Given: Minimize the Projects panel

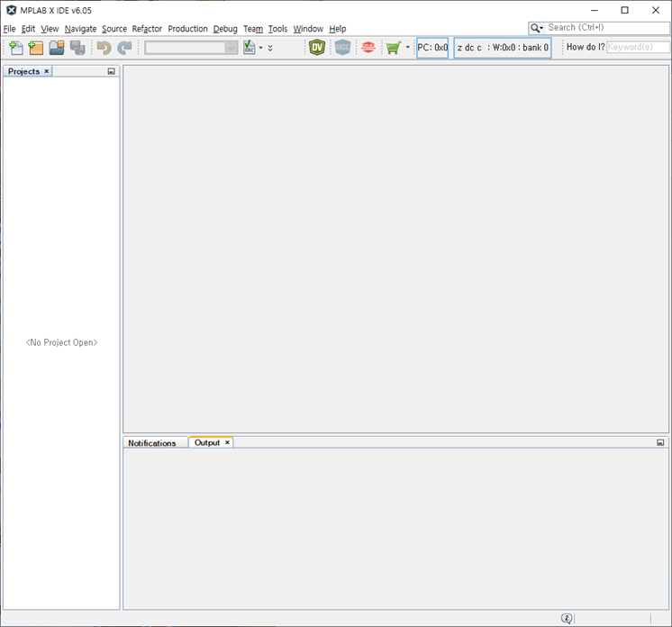Looking at the screenshot, I should 112,71.
